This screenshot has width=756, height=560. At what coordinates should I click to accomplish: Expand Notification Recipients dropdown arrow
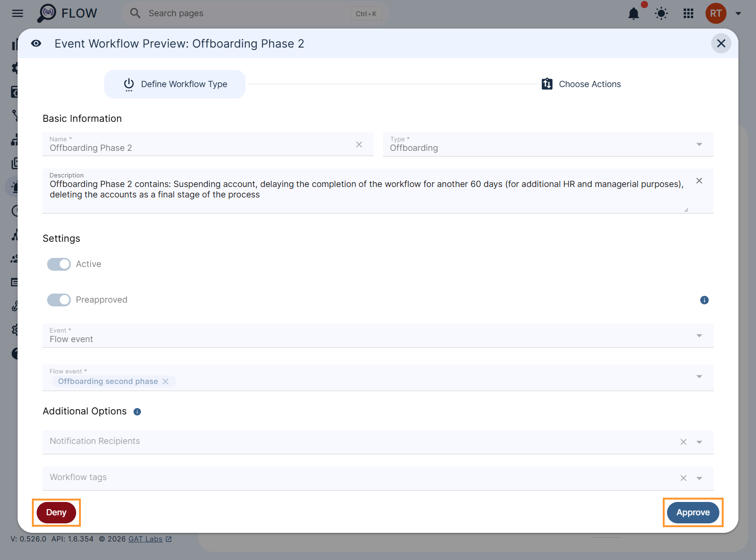click(x=699, y=442)
